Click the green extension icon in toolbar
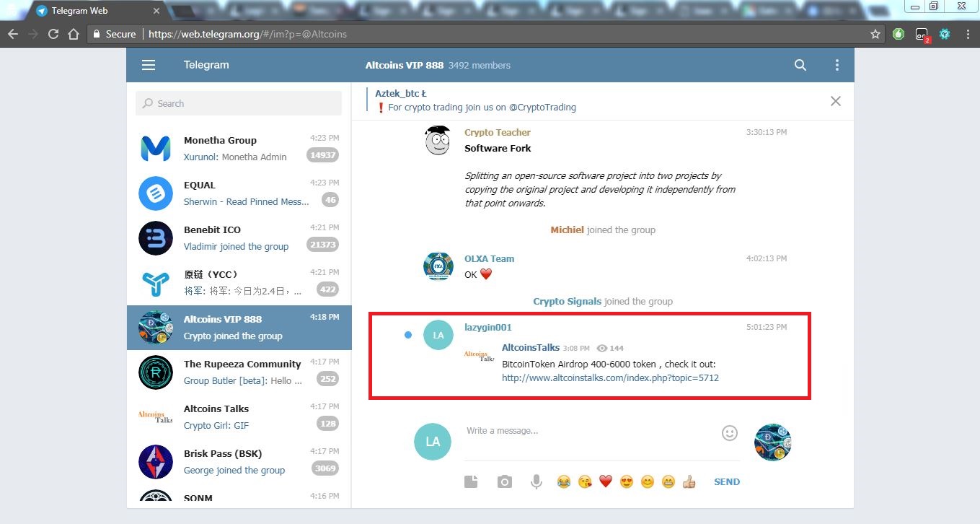The image size is (980, 524). [899, 34]
